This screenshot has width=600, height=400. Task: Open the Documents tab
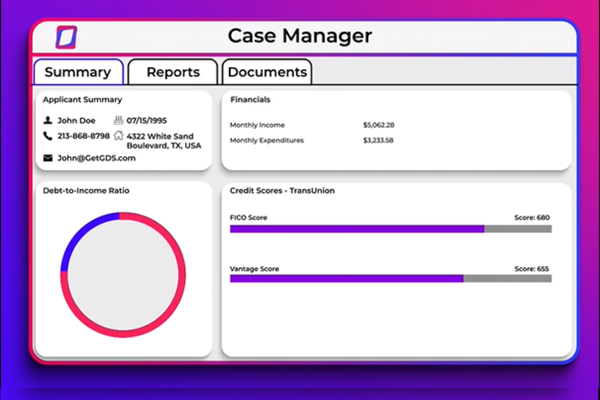point(267,72)
